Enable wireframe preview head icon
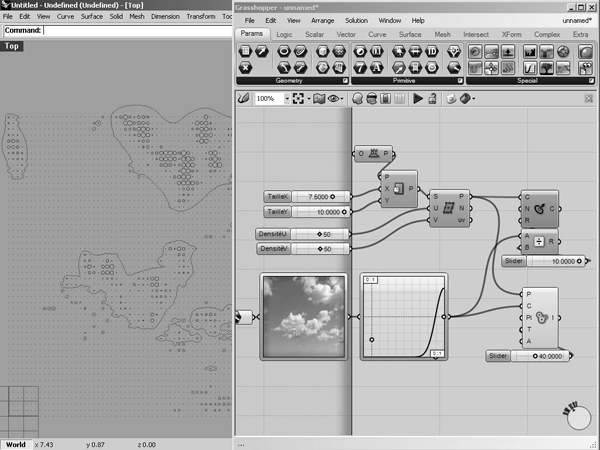600x450 pixels. coord(371,99)
